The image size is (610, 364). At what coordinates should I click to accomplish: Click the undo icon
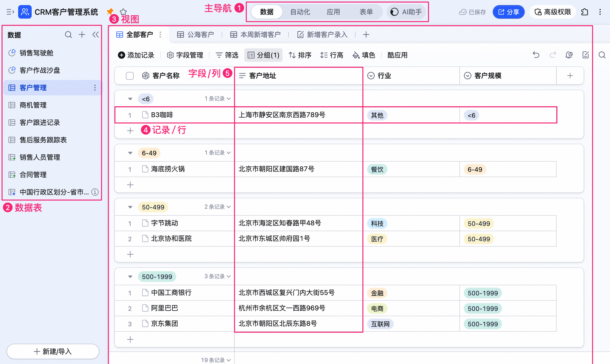536,55
